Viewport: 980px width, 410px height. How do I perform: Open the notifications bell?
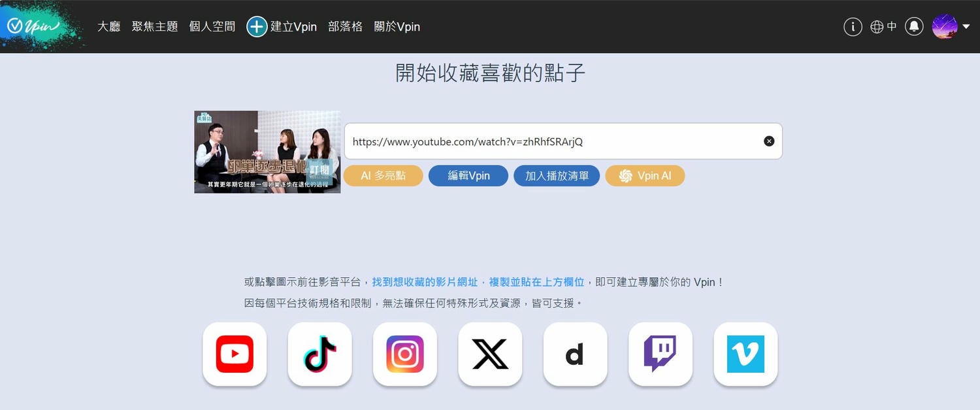pos(914,27)
